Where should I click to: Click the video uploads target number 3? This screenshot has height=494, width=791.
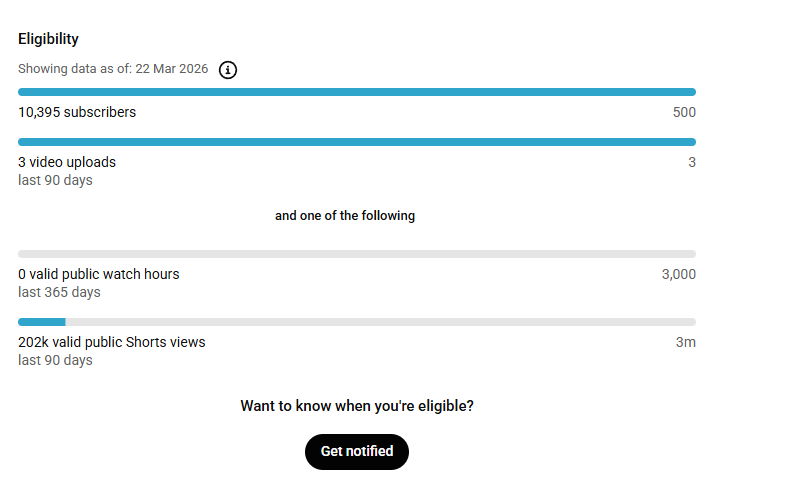point(692,162)
